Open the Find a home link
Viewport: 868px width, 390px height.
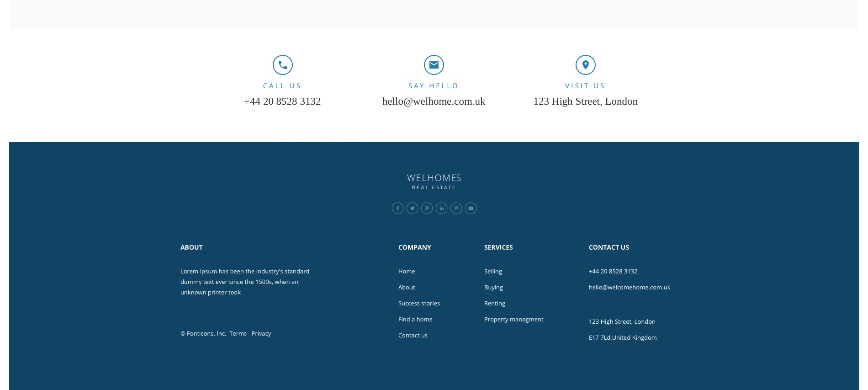pos(415,319)
